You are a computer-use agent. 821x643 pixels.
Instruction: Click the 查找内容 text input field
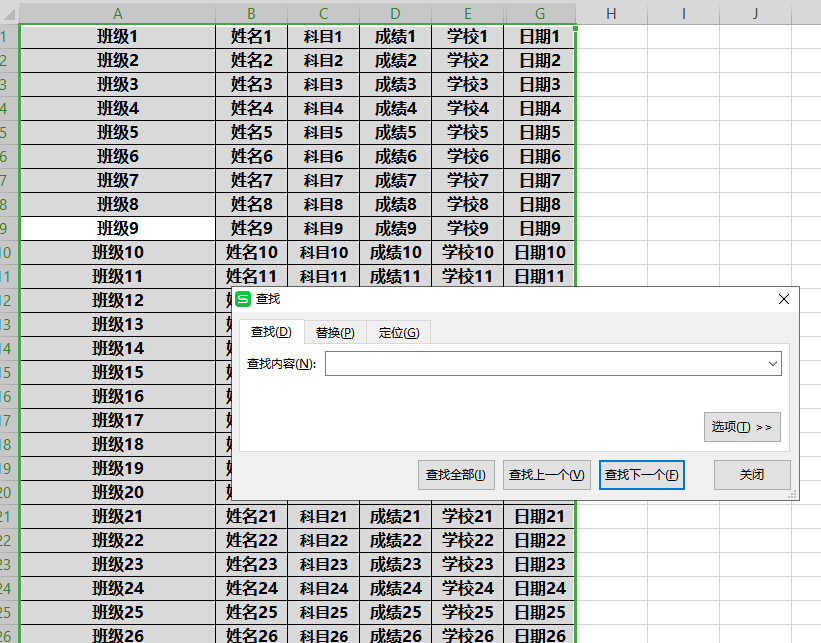545,364
